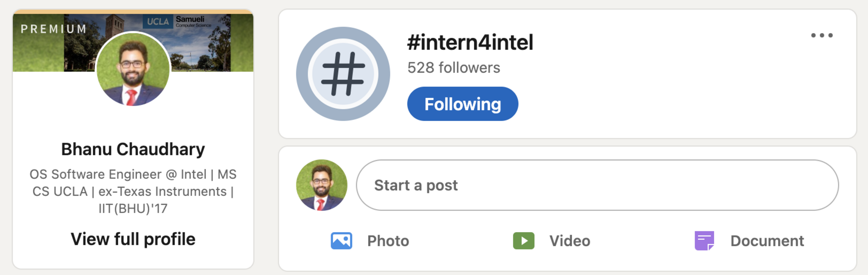Click the UCLA logo in the banner

point(158,21)
